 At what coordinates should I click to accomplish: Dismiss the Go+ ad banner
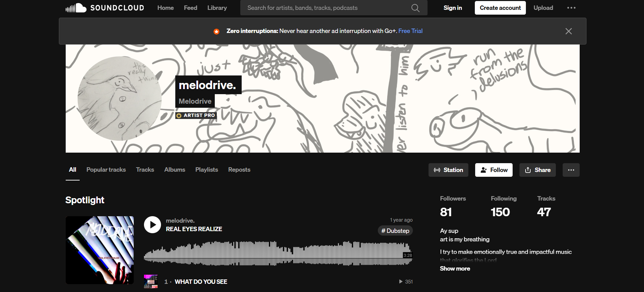(568, 31)
